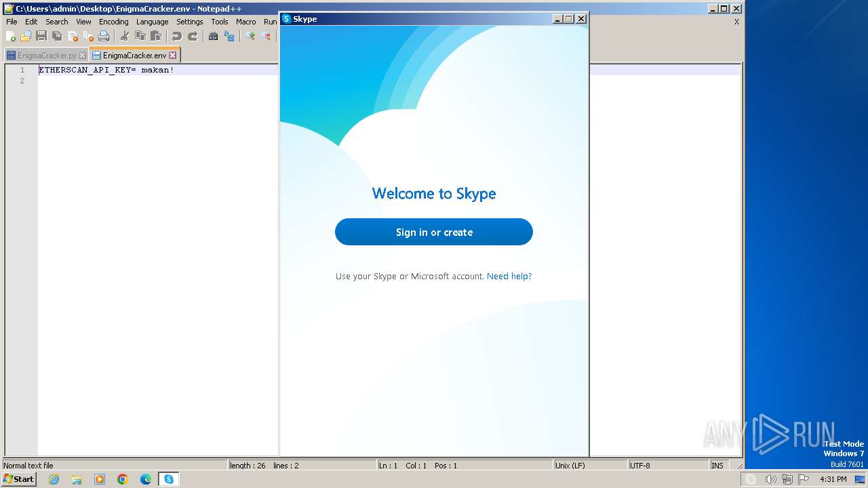
Task: Click length : 26 lines : 2 status entry
Action: (x=302, y=466)
